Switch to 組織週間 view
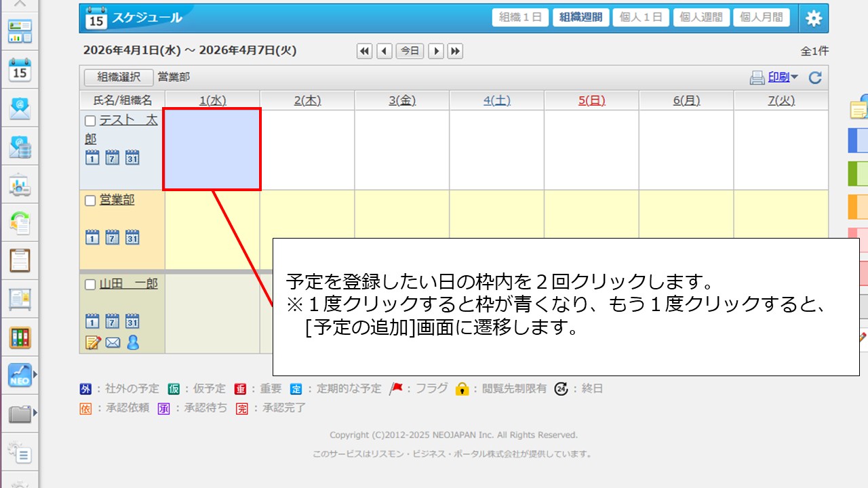 pos(581,18)
